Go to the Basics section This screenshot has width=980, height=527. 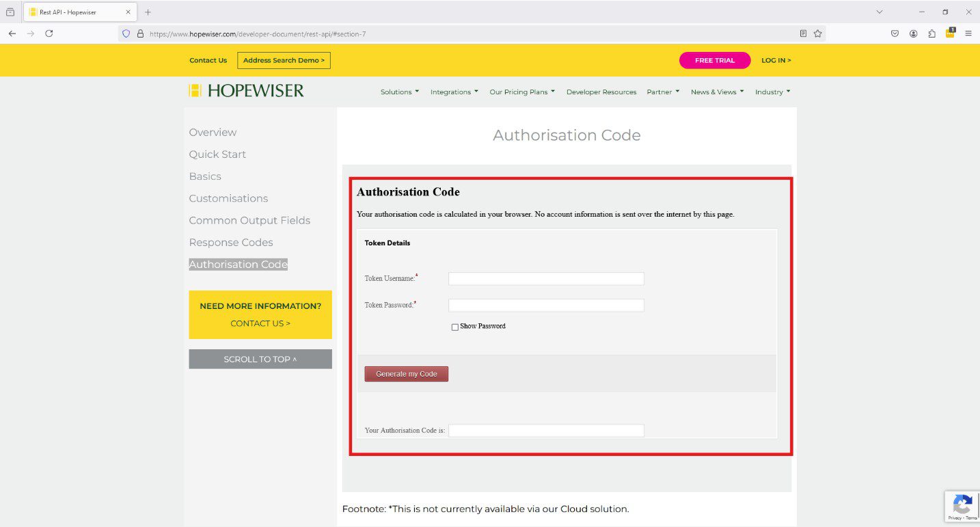pos(205,176)
